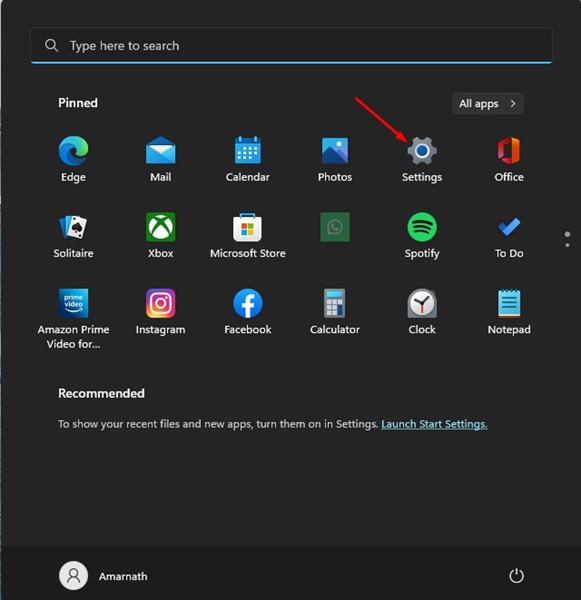
Task: Click into the Type here to search field
Action: coord(291,46)
